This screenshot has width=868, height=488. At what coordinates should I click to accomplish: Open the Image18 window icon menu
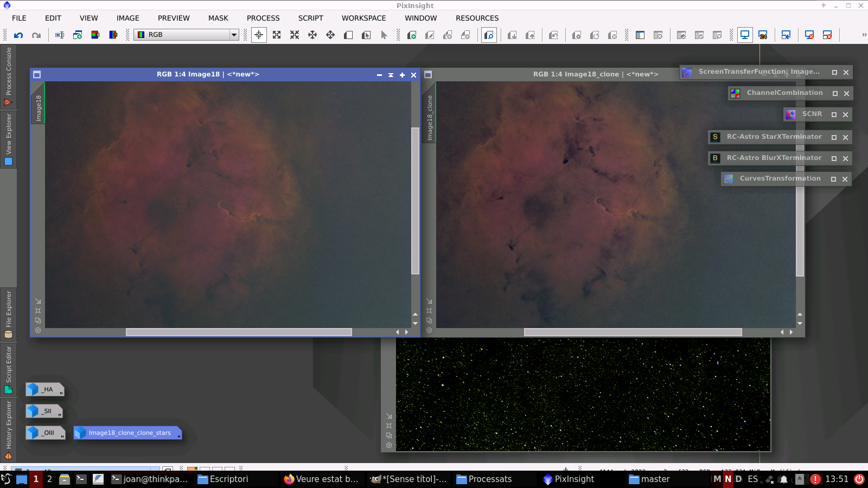[x=36, y=74]
